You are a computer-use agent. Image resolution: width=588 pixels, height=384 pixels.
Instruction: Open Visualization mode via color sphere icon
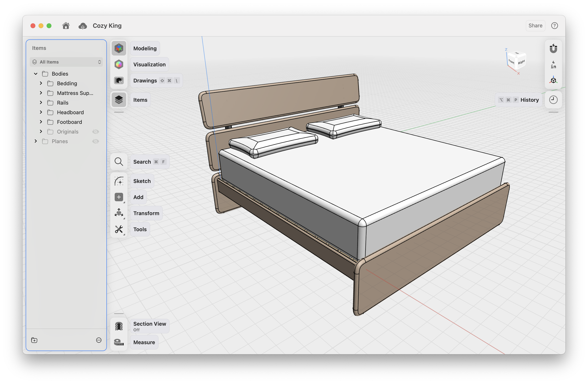pyautogui.click(x=119, y=64)
